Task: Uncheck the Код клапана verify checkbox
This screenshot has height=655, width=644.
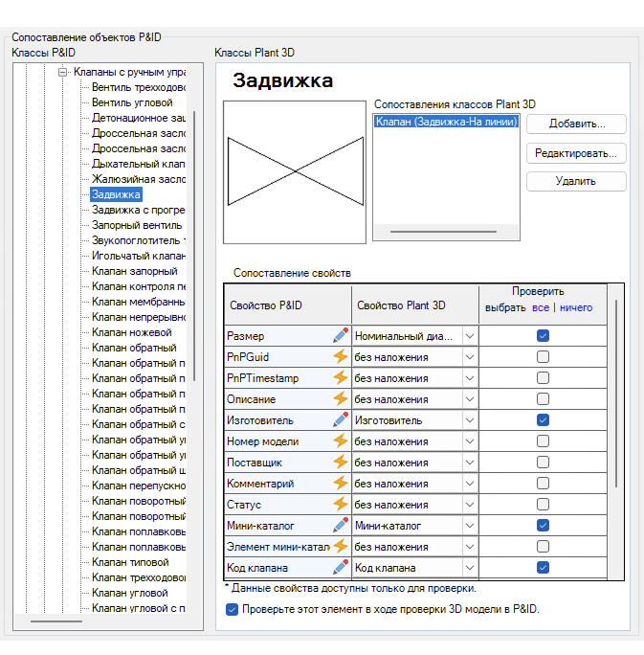Action: (543, 567)
